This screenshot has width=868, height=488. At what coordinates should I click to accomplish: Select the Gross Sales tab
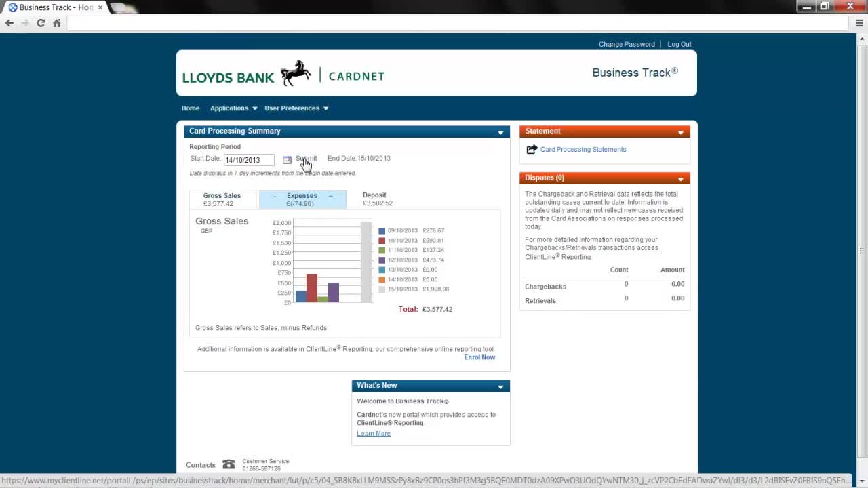(x=222, y=199)
